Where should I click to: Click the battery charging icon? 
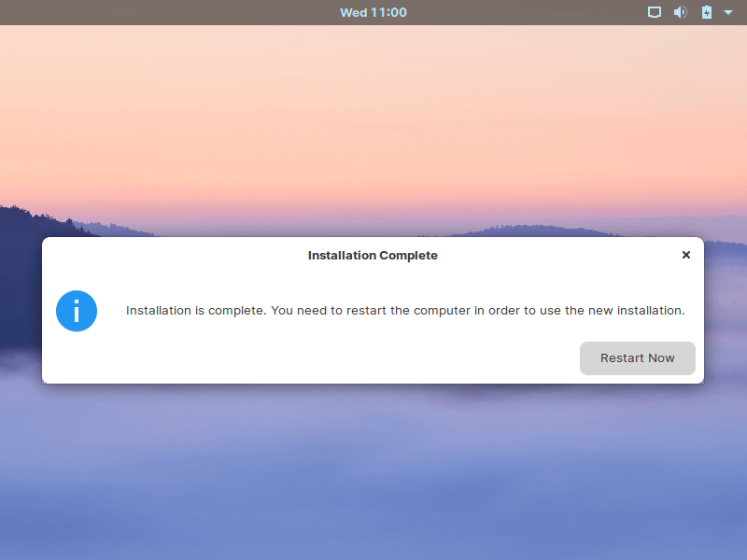[707, 12]
